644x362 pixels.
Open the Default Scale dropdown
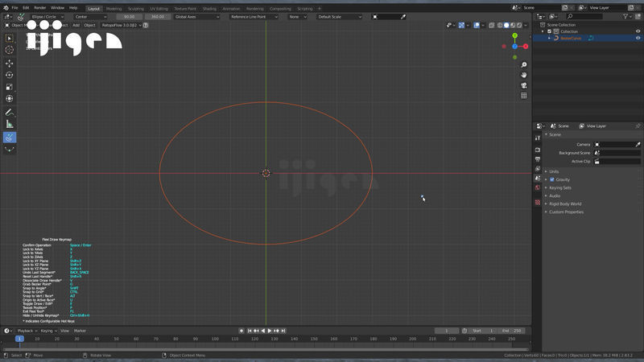[339, 17]
